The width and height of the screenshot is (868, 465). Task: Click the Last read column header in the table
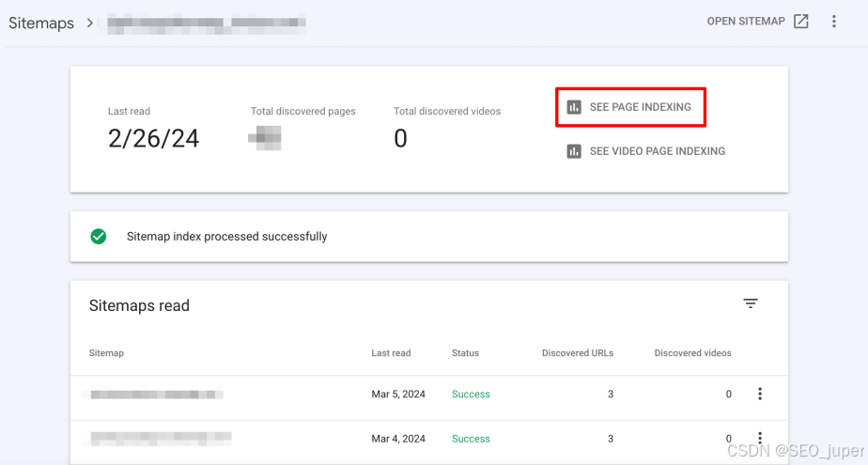pos(391,353)
